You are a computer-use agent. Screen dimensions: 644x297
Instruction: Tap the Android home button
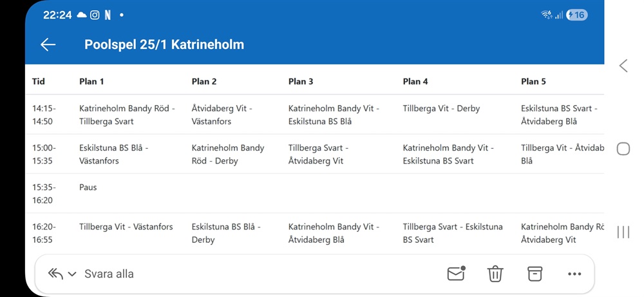point(623,149)
